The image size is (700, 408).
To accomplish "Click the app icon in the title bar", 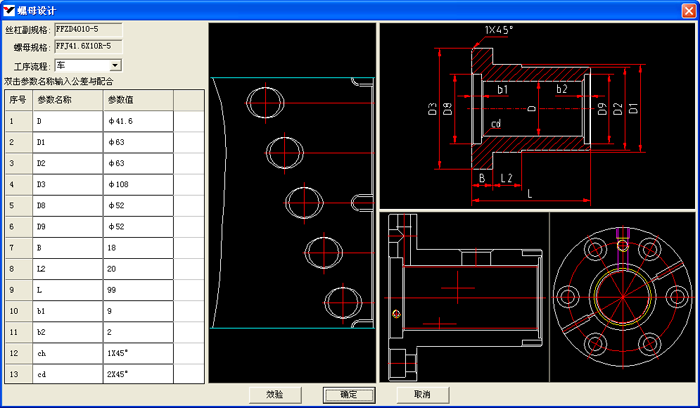I will tap(9, 9).
